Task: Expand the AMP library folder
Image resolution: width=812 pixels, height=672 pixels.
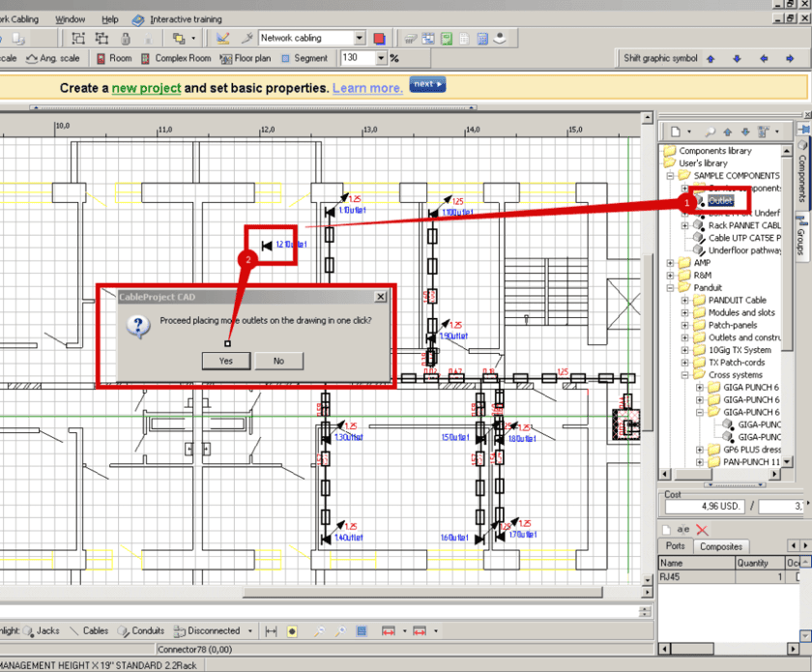Action: [x=671, y=263]
